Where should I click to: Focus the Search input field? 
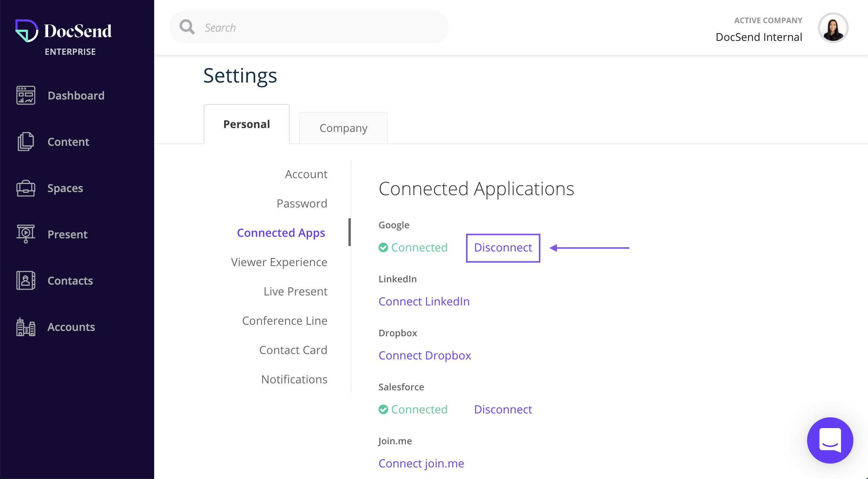(x=309, y=27)
